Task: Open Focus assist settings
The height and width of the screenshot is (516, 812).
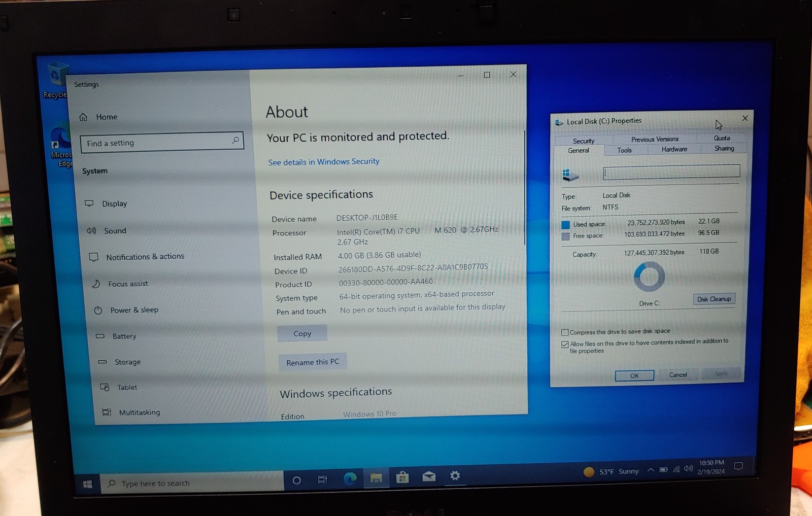Action: coord(120,284)
